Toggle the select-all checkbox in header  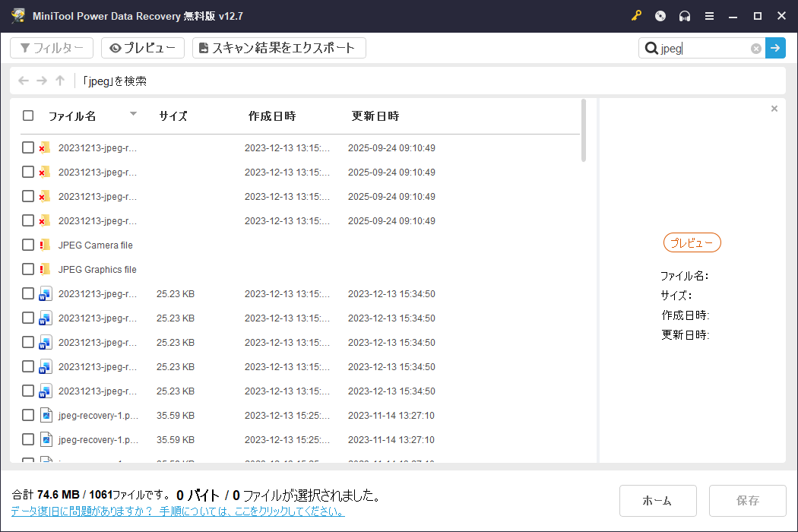pyautogui.click(x=28, y=115)
